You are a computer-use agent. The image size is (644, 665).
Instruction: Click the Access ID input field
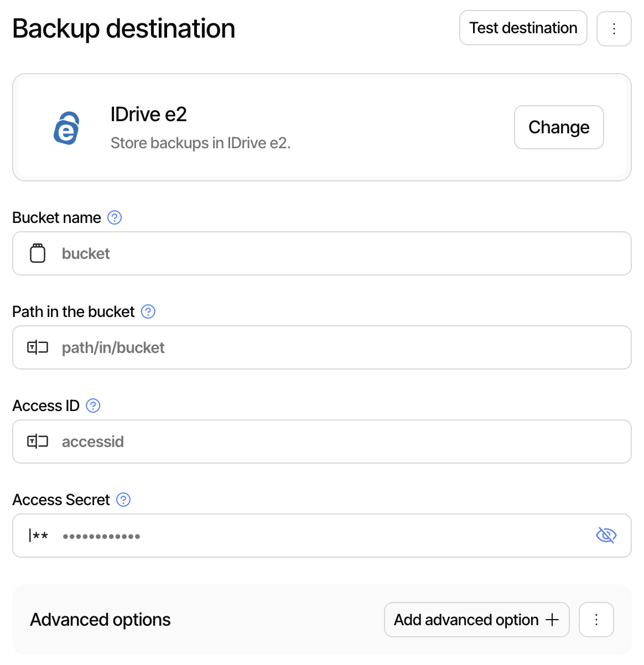click(277, 441)
